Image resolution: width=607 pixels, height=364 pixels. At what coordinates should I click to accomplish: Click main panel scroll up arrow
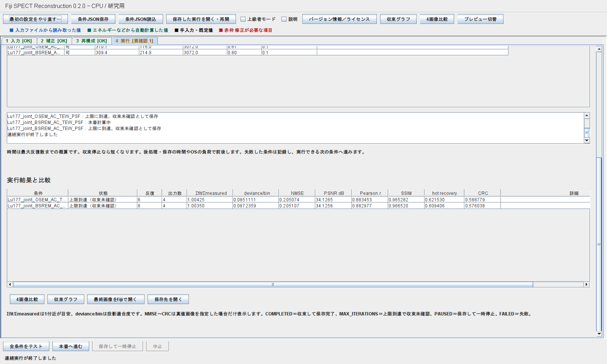[599, 49]
